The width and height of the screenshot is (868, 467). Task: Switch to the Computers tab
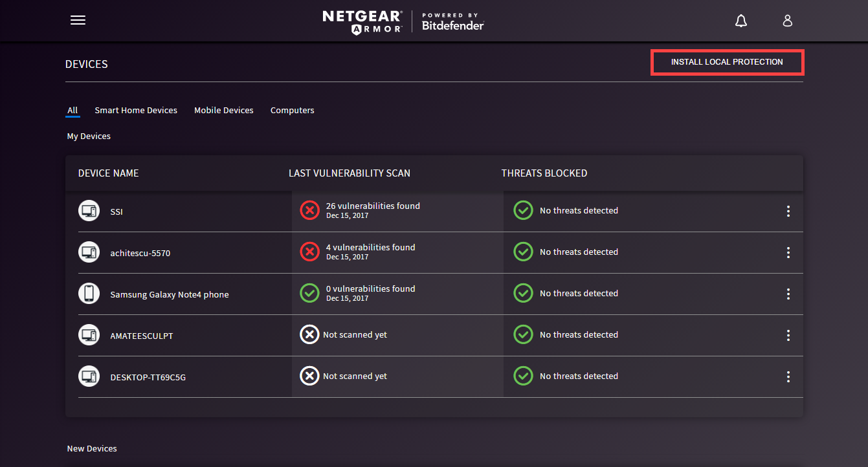293,111
